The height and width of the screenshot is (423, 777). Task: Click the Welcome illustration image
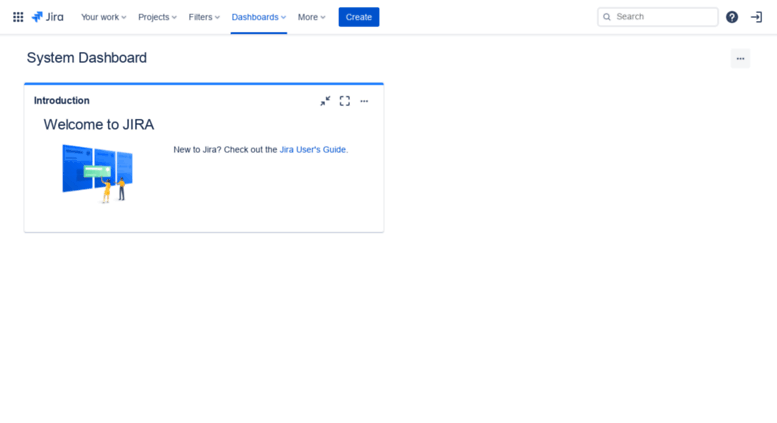pos(98,173)
